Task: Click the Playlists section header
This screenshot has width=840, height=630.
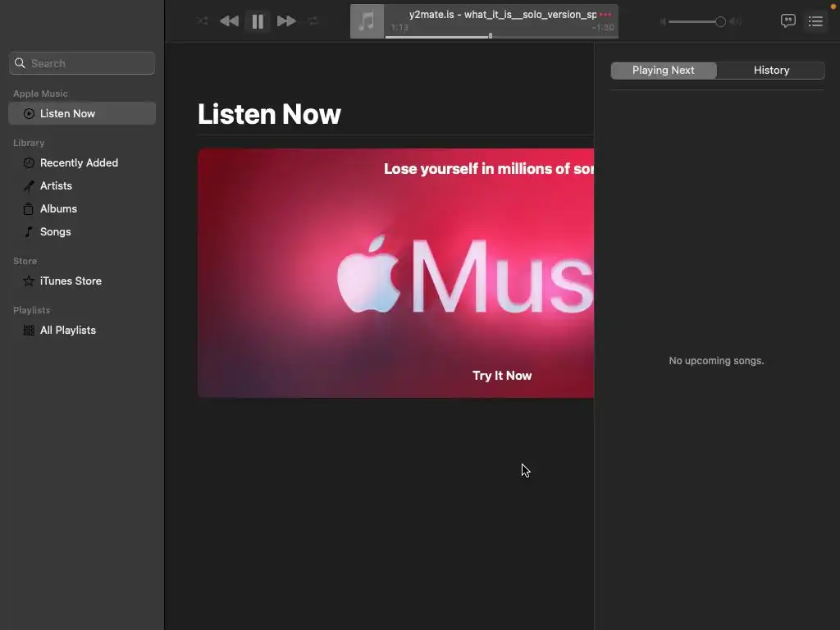Action: pos(32,310)
